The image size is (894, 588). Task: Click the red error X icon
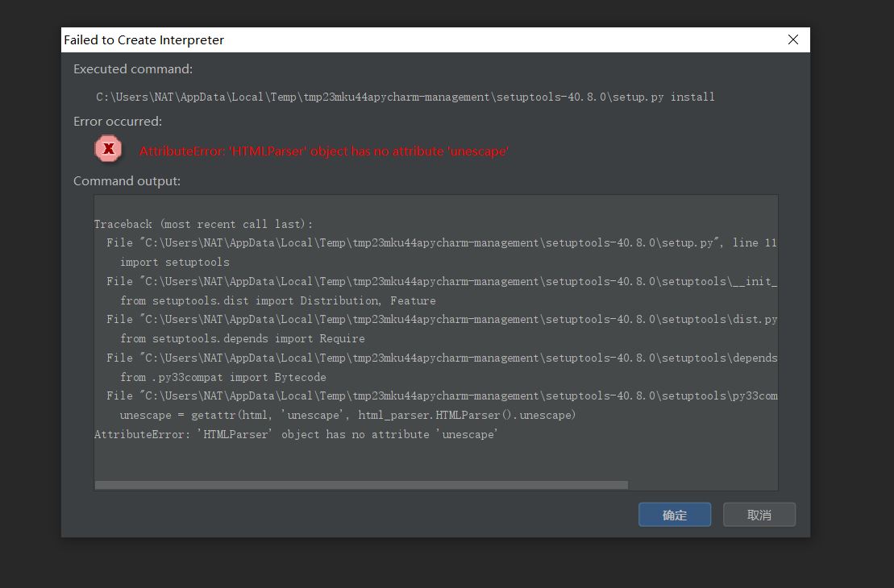pyautogui.click(x=108, y=149)
